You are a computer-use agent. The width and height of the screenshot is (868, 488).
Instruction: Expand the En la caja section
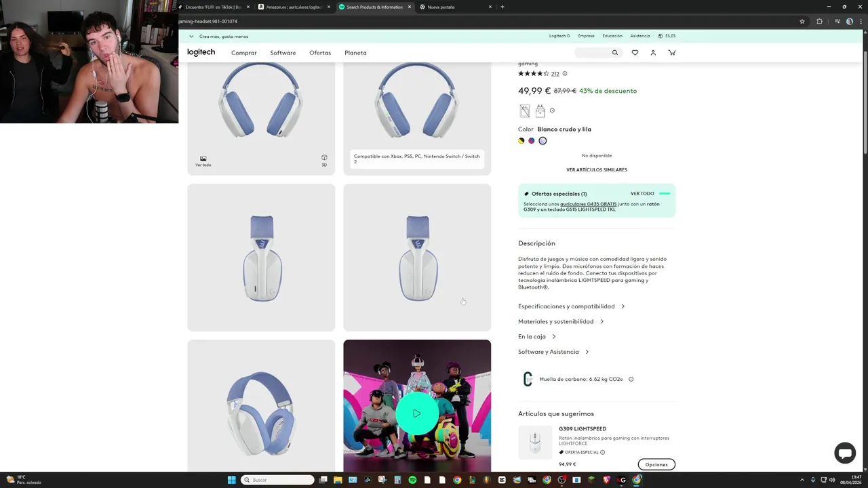click(536, 336)
